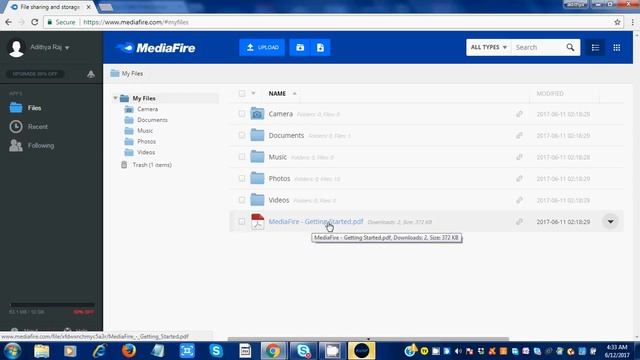Screen dimensions: 640x360
Task: Open the Videos folder in list
Action: tap(279, 200)
